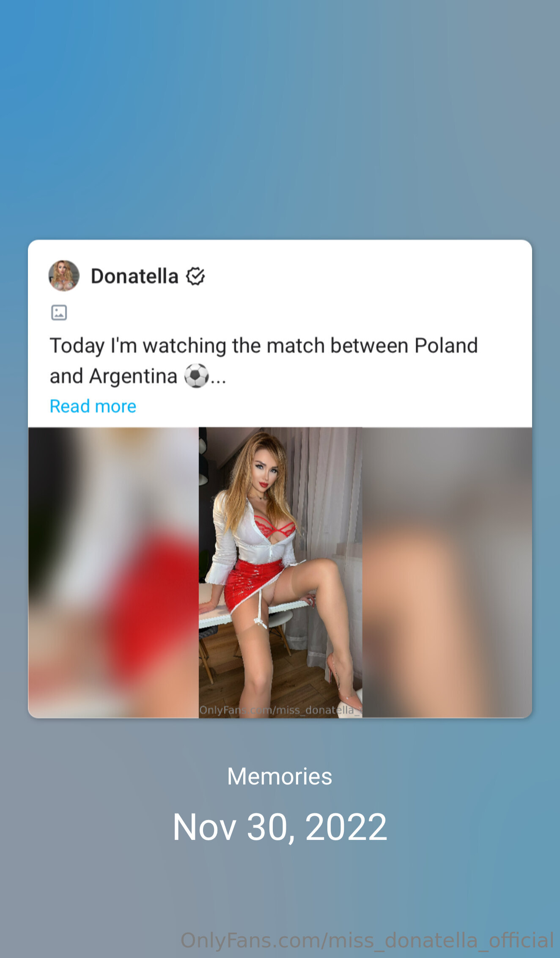Open the right blurred thumbnail

447,573
